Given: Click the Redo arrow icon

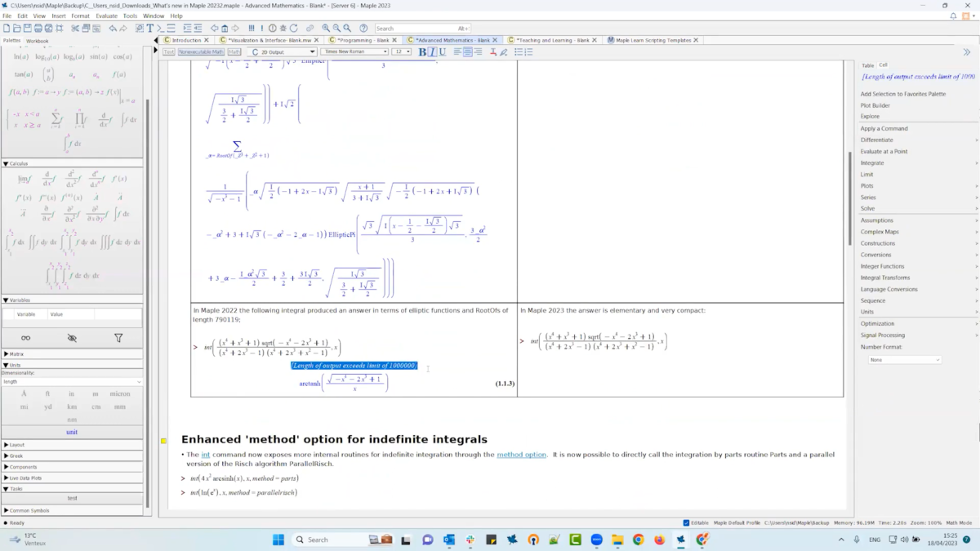Looking at the screenshot, I should 123,29.
